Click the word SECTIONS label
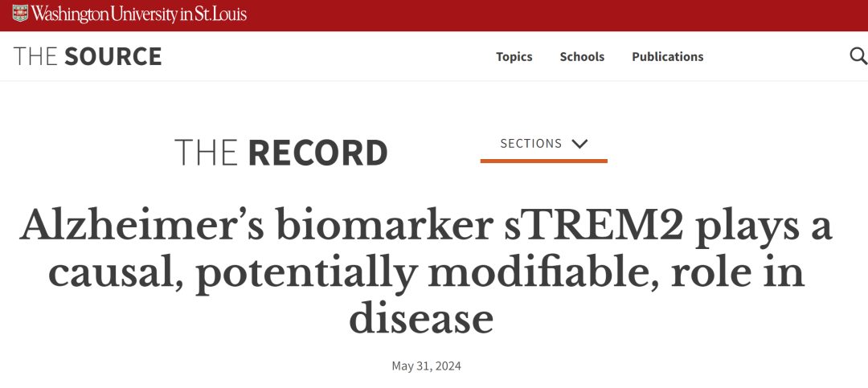The width and height of the screenshot is (868, 388). coord(530,144)
